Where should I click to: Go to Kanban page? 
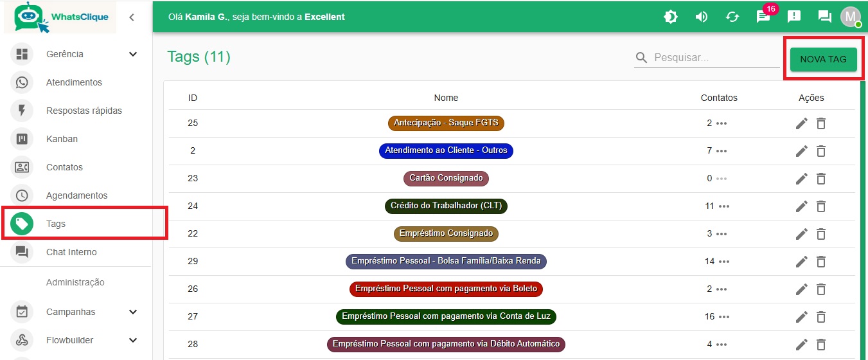62,139
